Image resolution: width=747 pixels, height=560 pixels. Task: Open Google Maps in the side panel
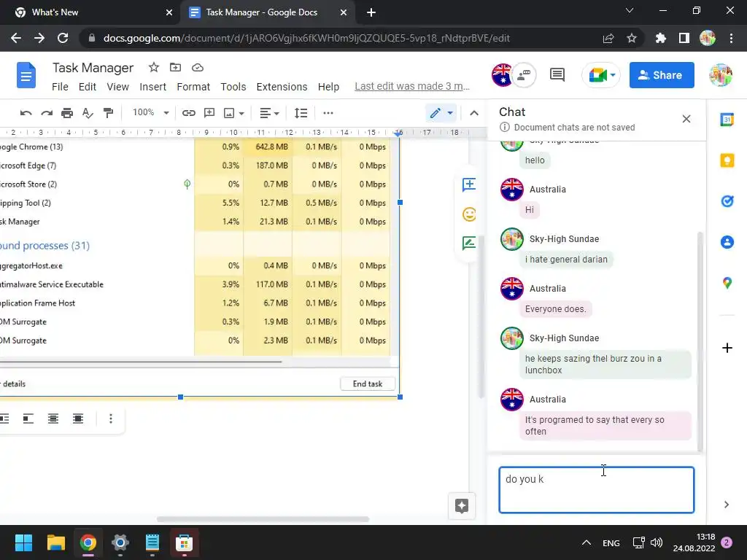coord(727,283)
